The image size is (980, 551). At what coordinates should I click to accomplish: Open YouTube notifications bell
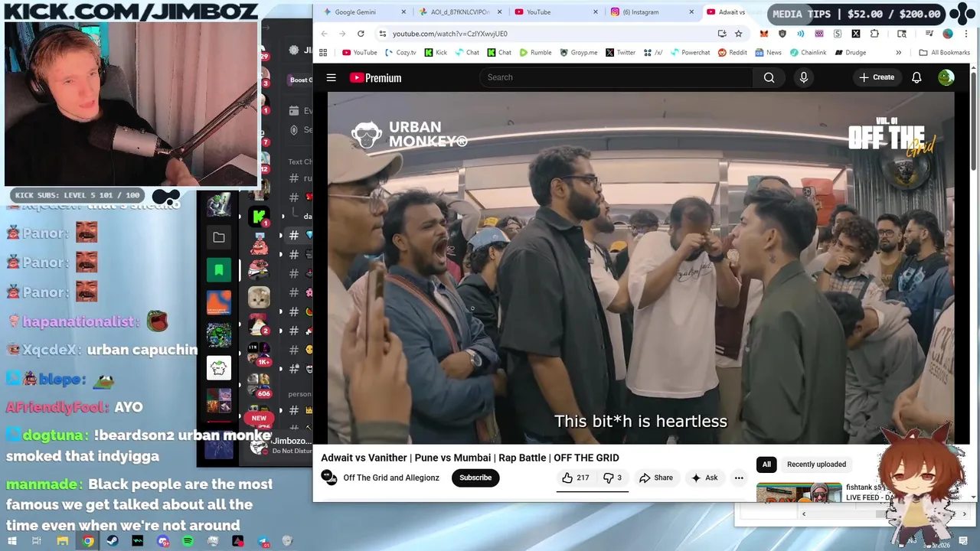point(916,77)
